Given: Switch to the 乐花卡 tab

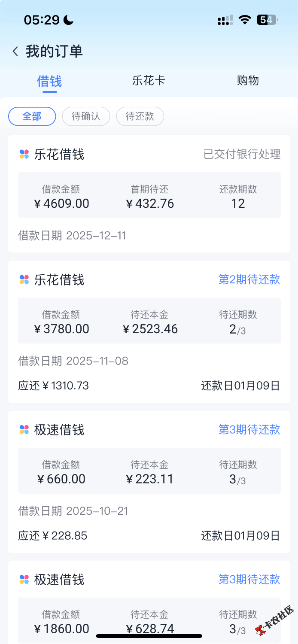Looking at the screenshot, I should pyautogui.click(x=149, y=80).
